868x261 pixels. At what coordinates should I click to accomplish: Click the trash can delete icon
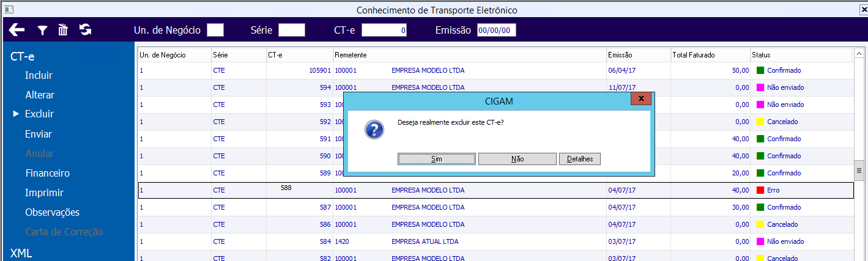pos(63,30)
